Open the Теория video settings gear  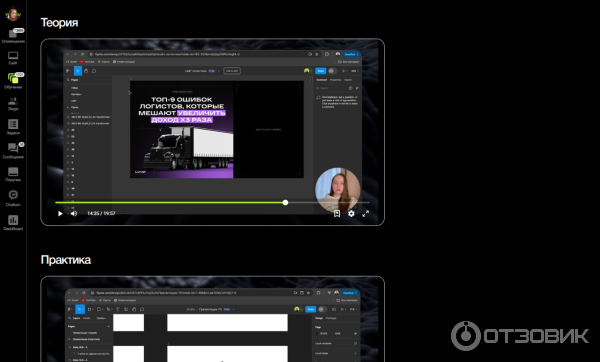351,214
